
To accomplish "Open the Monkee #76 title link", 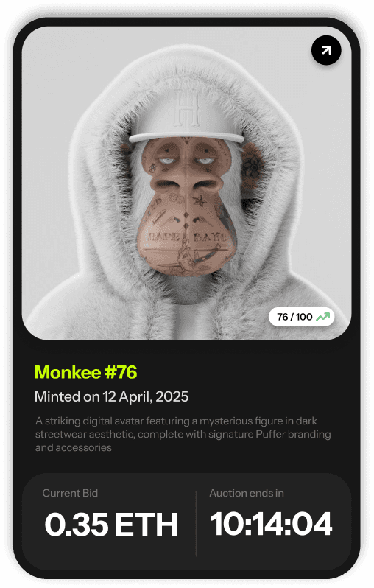I will [86, 372].
